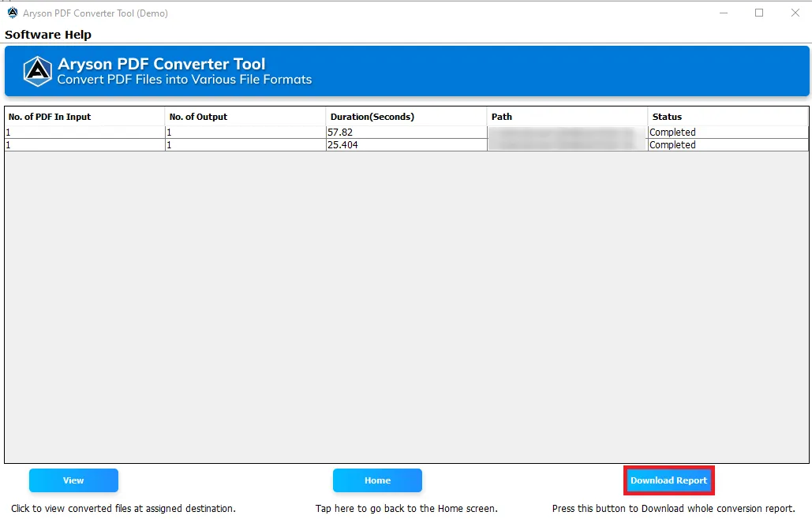This screenshot has height=523, width=812.
Task: Click the Aryson app icon in title bar
Action: click(x=13, y=13)
